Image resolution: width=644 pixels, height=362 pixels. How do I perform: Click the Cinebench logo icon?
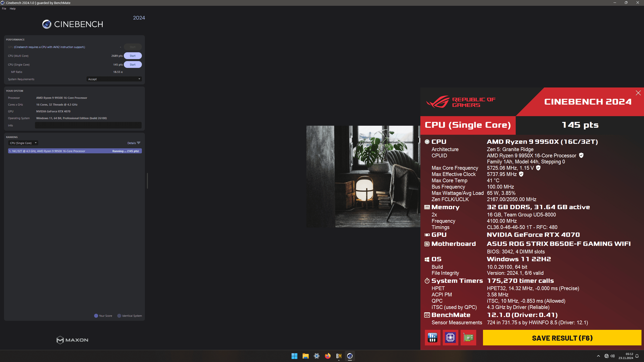[47, 24]
